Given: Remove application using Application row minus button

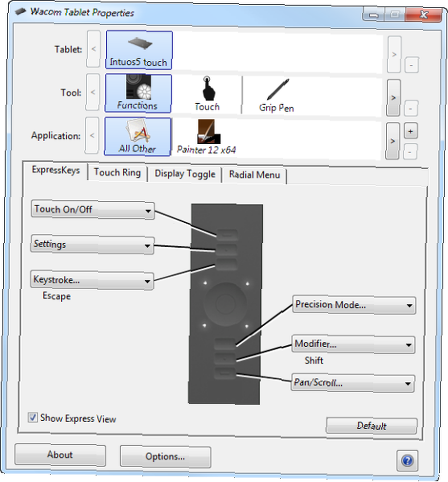Looking at the screenshot, I should point(410,151).
